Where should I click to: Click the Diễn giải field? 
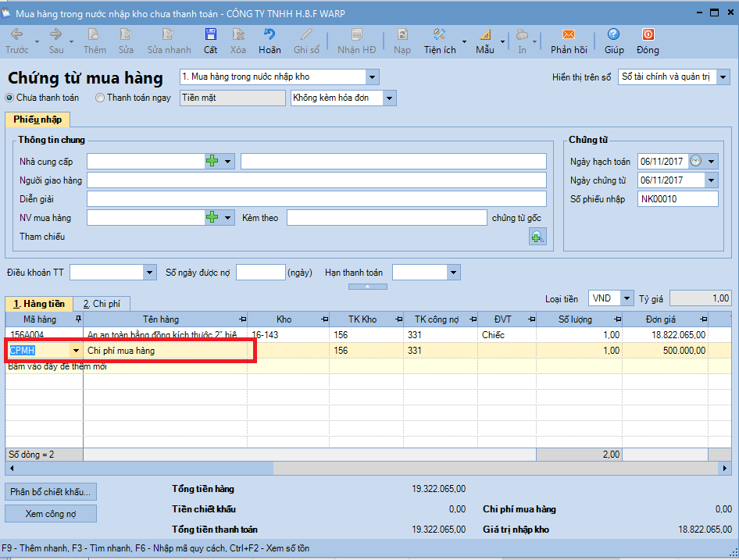pos(316,199)
